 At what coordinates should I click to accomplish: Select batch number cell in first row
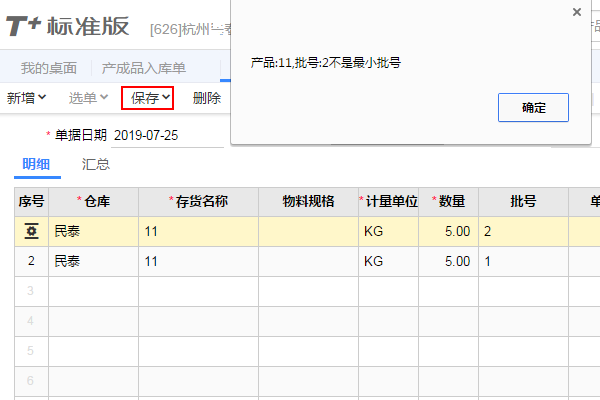pyautogui.click(x=523, y=231)
